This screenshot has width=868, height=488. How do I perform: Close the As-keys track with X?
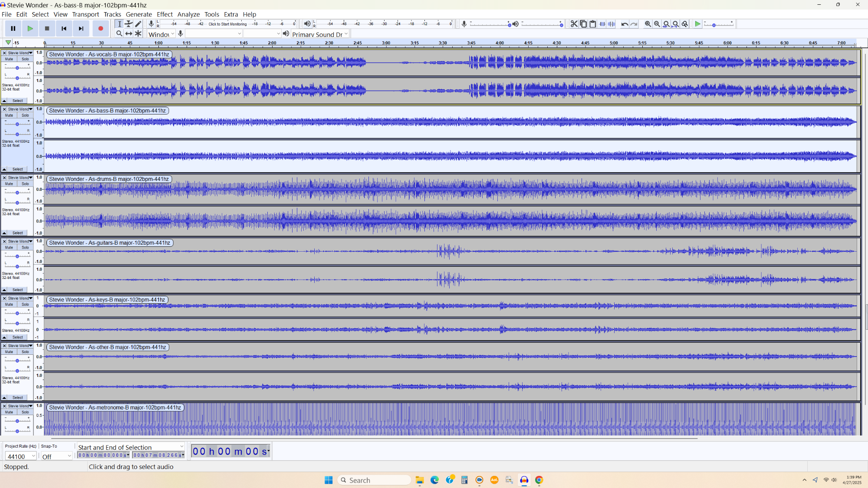(x=4, y=298)
